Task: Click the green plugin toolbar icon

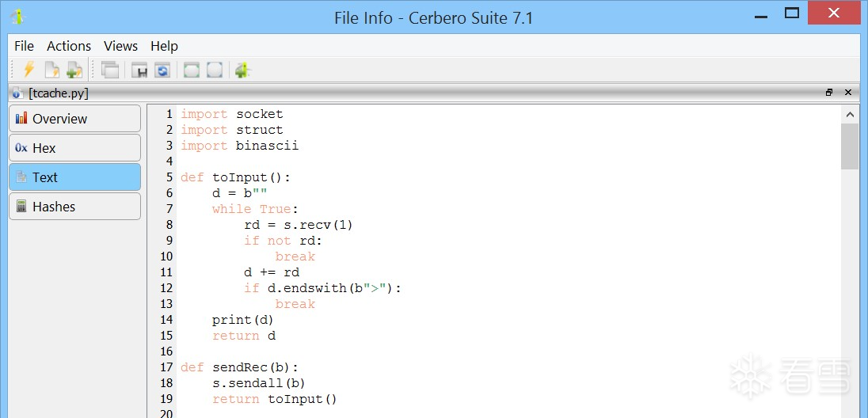Action: 243,70
